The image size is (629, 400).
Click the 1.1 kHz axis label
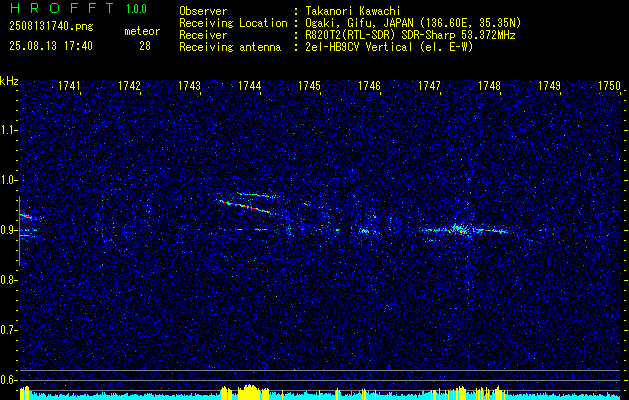(x=8, y=130)
